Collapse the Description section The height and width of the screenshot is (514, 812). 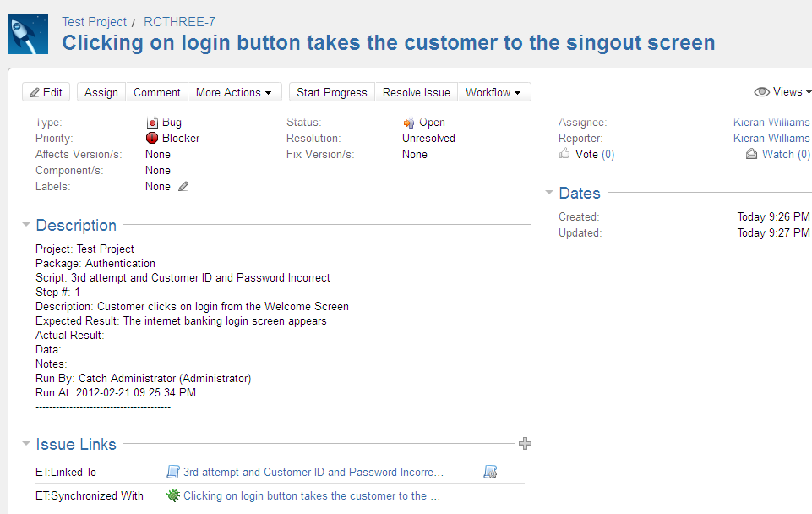(26, 225)
